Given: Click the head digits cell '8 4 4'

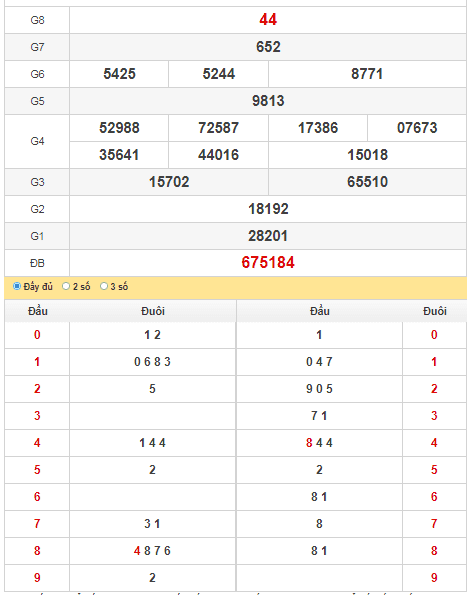Looking at the screenshot, I should click(319, 443).
